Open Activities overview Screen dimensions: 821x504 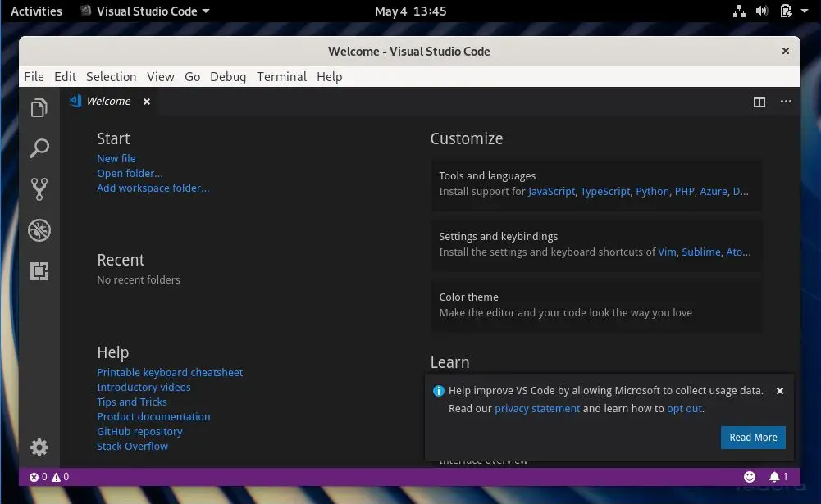coord(36,11)
